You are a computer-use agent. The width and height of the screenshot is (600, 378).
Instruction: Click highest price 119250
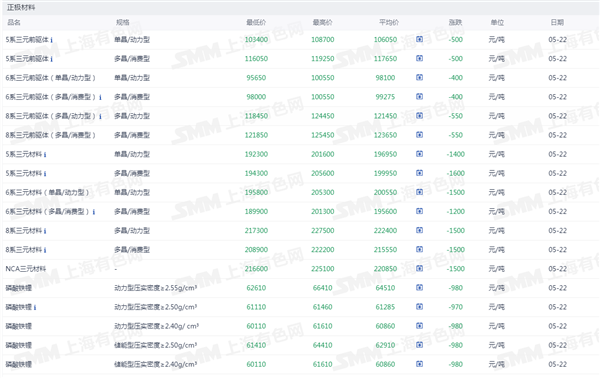click(323, 59)
